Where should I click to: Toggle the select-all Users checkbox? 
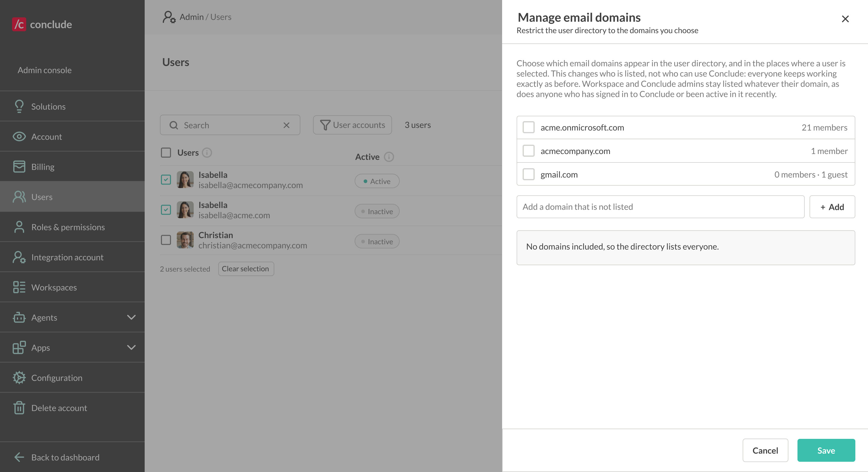pyautogui.click(x=166, y=153)
